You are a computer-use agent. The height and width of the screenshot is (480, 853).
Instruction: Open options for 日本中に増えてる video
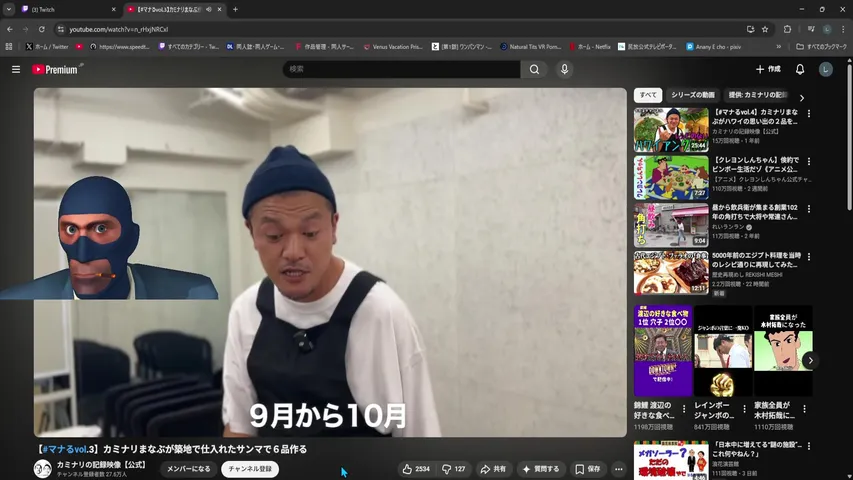[x=809, y=446]
